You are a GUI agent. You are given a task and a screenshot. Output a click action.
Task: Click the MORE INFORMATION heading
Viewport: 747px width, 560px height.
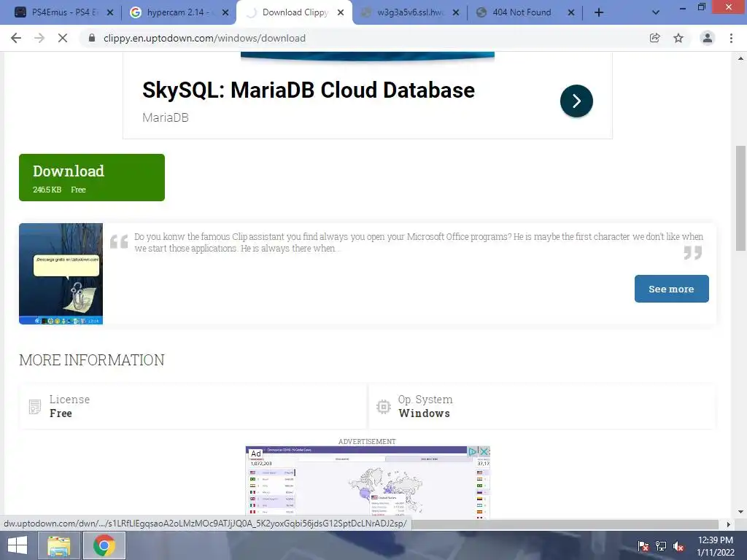(x=91, y=360)
